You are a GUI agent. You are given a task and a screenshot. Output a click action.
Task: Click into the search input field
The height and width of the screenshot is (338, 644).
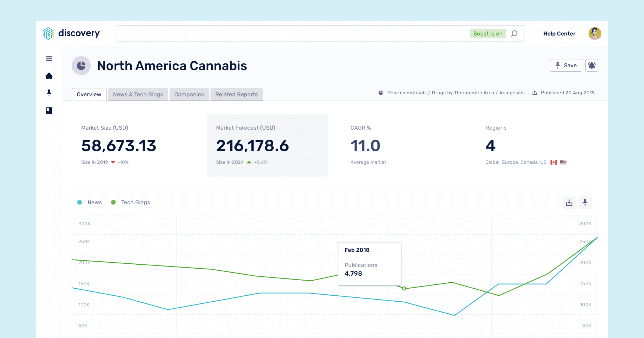point(291,34)
